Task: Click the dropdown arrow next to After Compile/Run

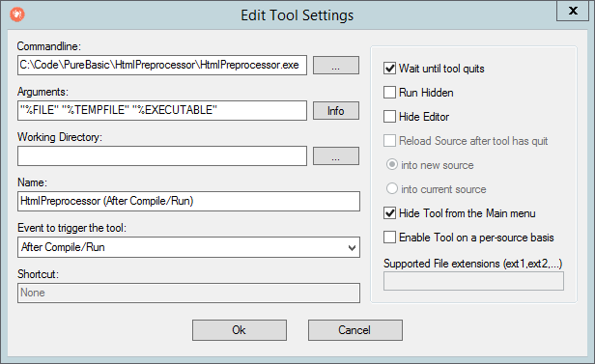Action: coord(352,247)
